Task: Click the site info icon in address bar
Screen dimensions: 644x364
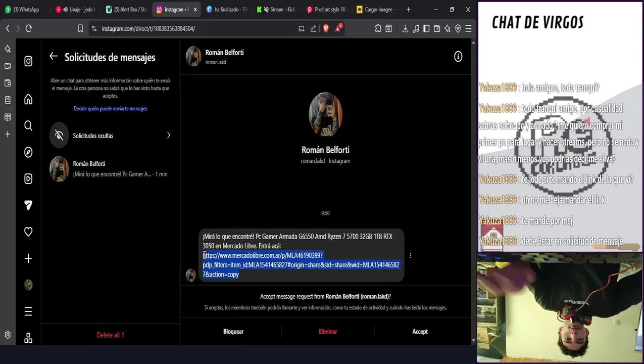Action: coord(94,29)
